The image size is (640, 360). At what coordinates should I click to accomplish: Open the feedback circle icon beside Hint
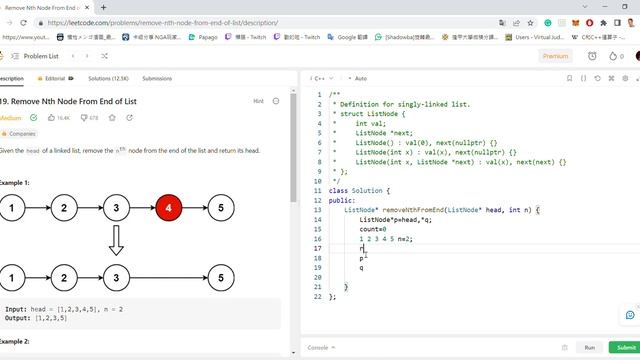point(276,101)
